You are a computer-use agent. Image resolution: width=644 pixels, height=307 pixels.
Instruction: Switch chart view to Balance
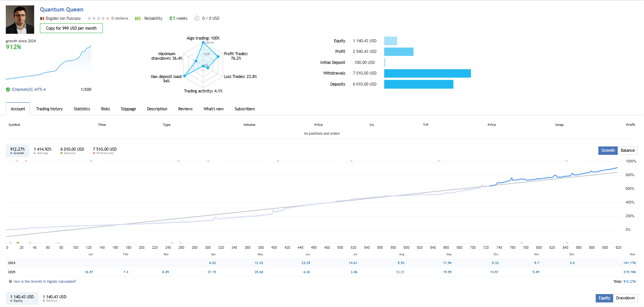click(x=628, y=150)
